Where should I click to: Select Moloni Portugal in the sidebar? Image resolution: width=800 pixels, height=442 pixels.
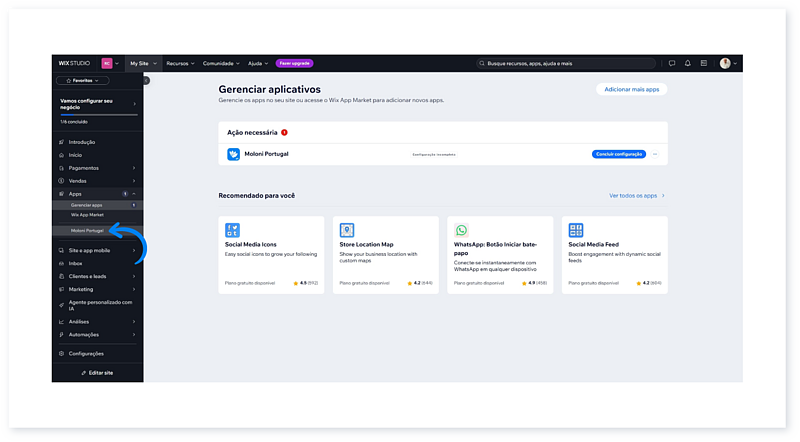[86, 230]
